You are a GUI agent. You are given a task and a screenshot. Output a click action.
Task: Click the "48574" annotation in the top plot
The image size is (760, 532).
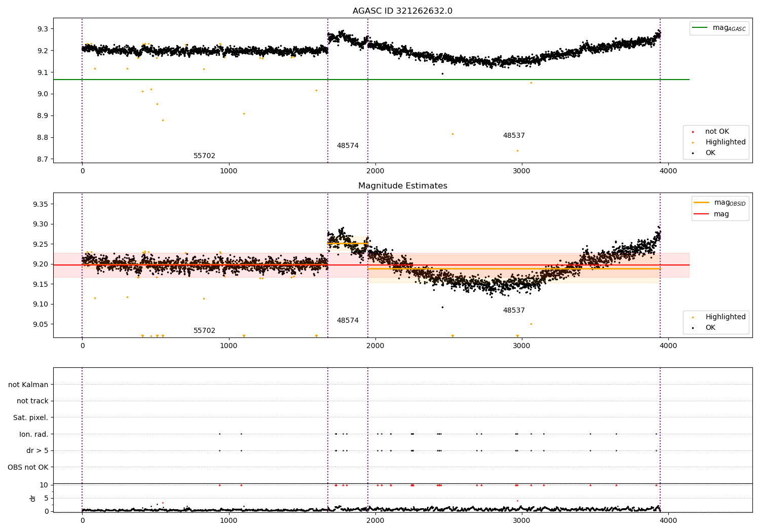[348, 146]
